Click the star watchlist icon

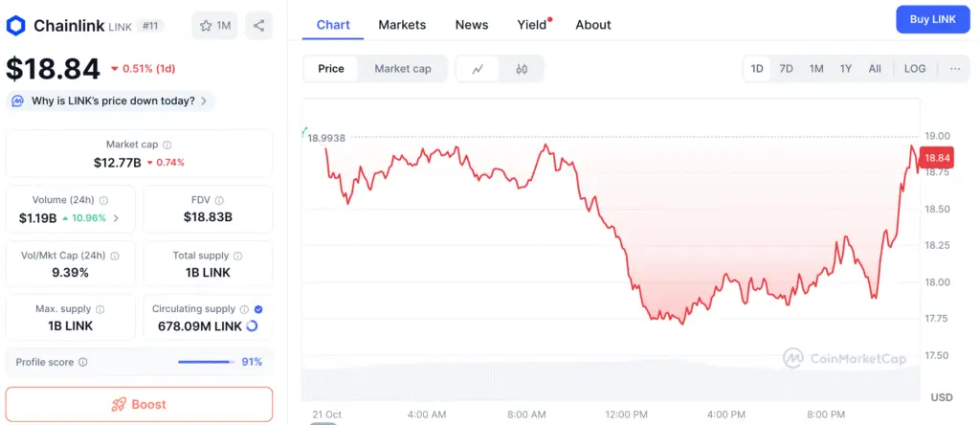[x=206, y=26]
